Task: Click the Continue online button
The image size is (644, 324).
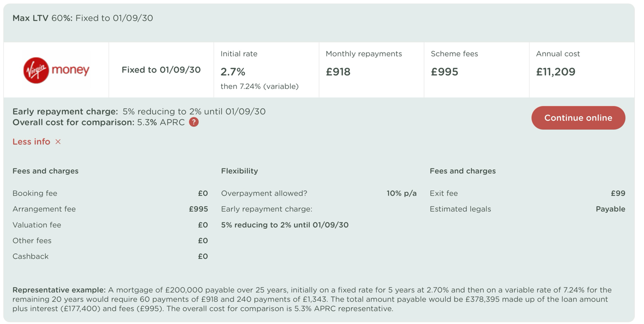Action: (578, 118)
